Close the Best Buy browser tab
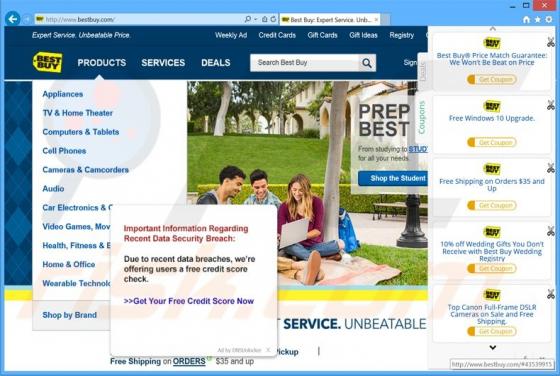The height and width of the screenshot is (376, 560). tap(376, 20)
